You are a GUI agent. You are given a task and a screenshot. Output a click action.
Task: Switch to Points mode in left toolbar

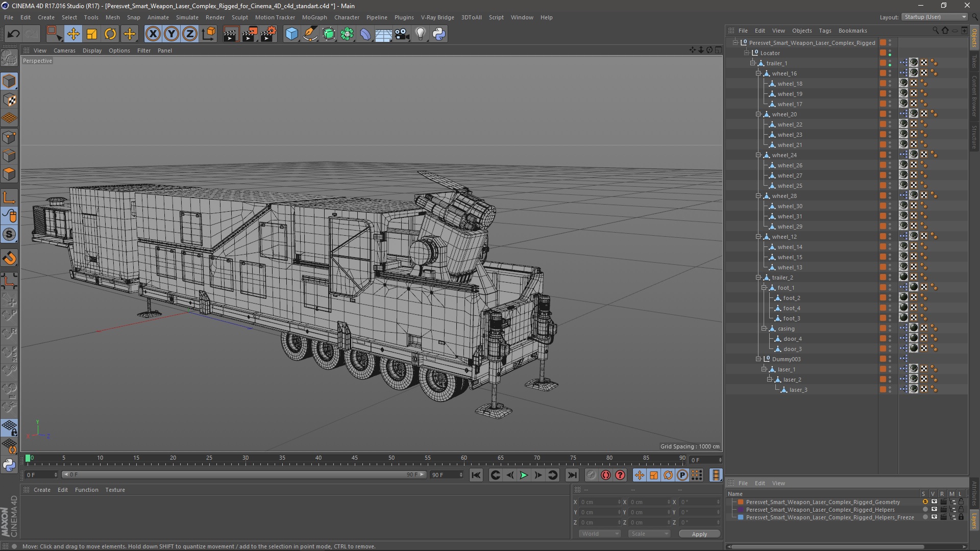(x=9, y=137)
